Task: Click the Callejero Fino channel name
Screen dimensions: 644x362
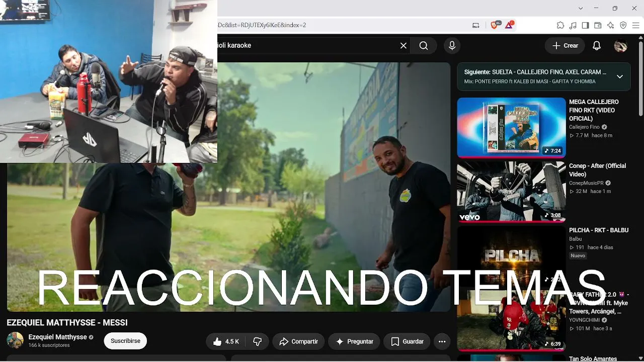Action: 584,127
